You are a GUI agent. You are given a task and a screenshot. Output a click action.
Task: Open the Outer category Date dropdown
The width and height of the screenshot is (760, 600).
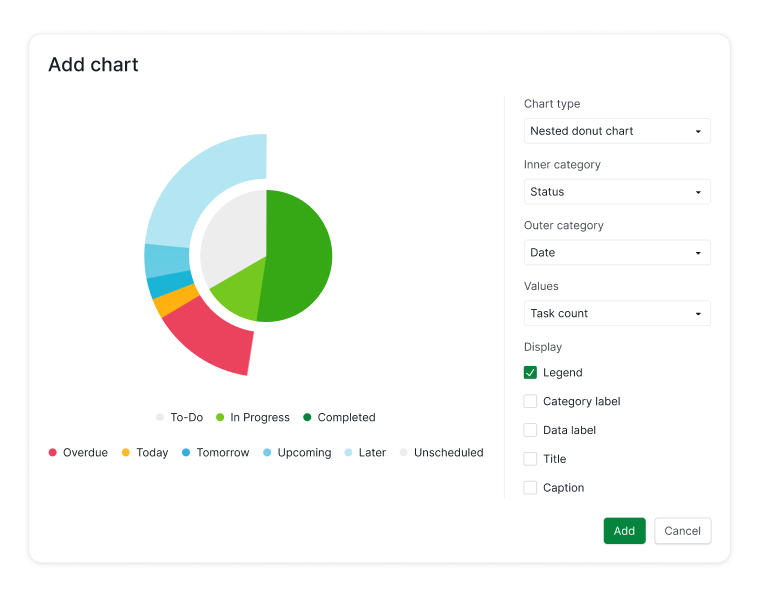pyautogui.click(x=616, y=253)
